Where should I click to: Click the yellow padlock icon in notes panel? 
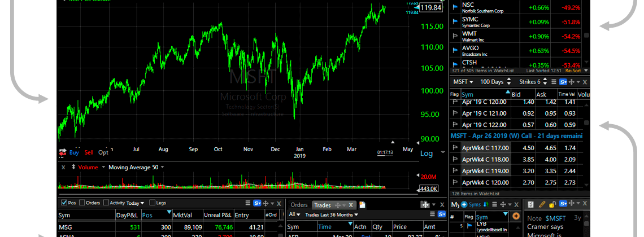(x=553, y=204)
